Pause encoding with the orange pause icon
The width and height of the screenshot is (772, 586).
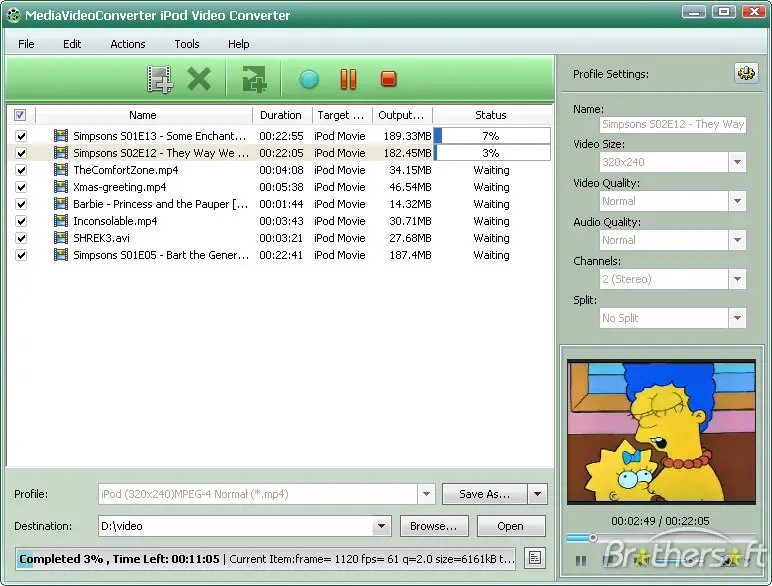click(348, 79)
